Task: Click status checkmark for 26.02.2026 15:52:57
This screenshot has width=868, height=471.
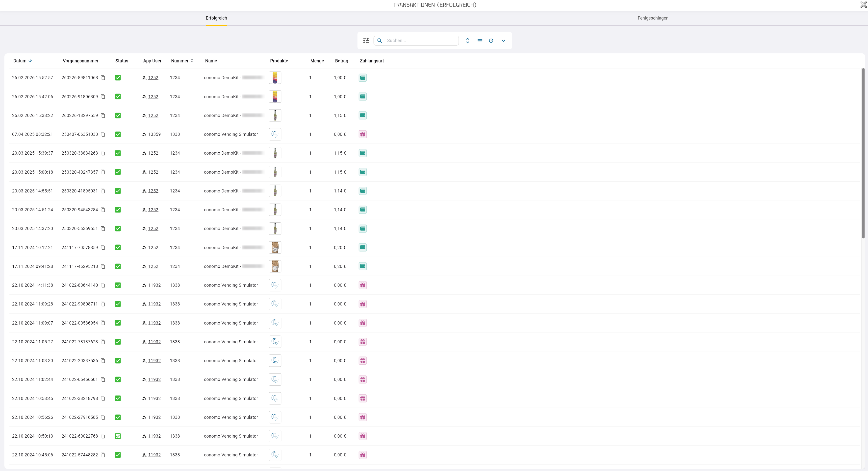Action: (118, 78)
